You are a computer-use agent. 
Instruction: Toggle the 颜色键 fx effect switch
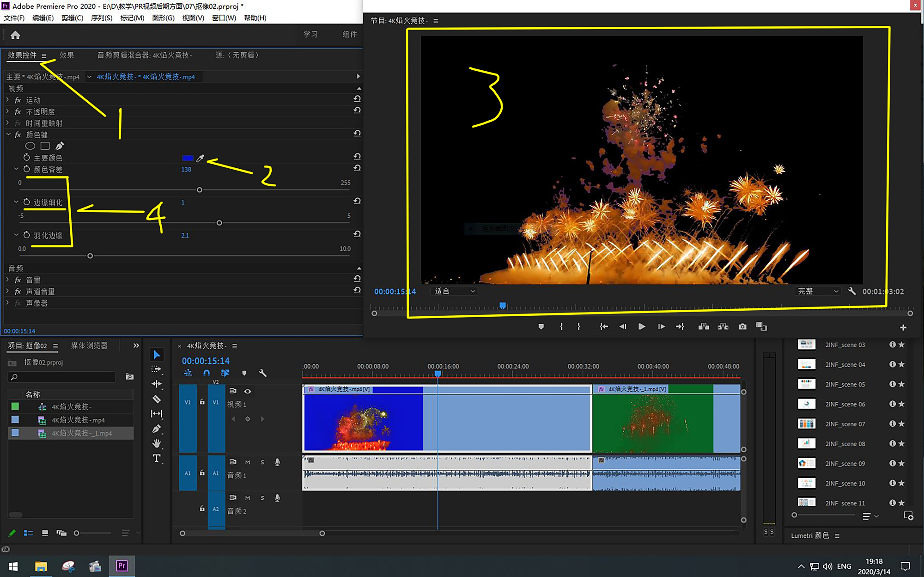(18, 135)
